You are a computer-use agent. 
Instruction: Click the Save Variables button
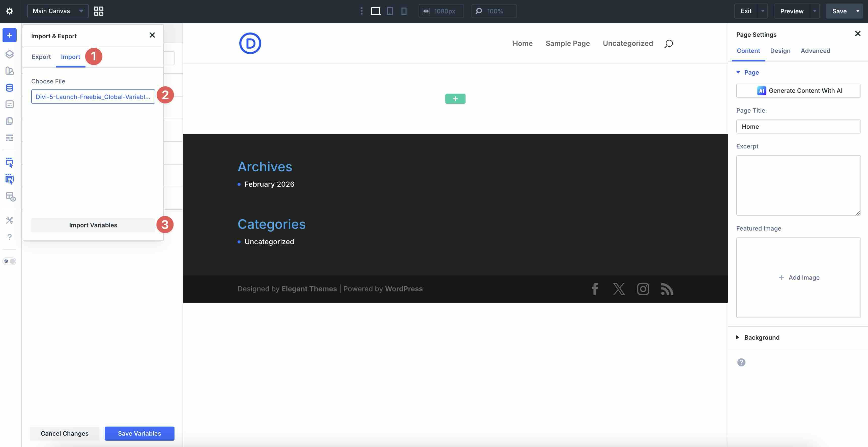(139, 434)
